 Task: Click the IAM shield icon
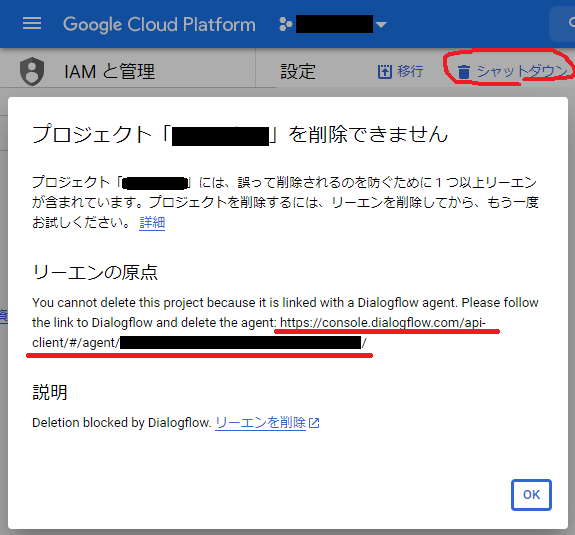[32, 71]
